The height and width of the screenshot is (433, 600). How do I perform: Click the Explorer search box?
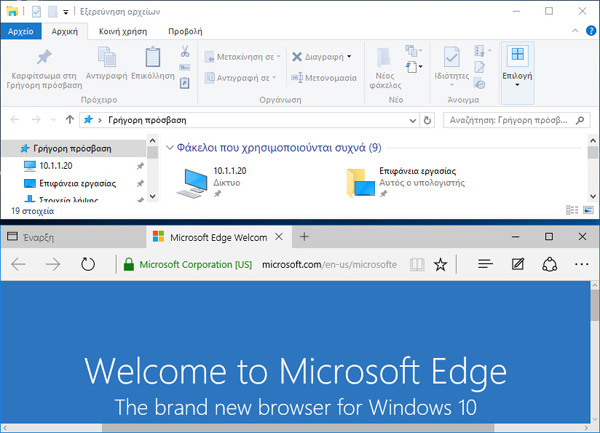517,120
